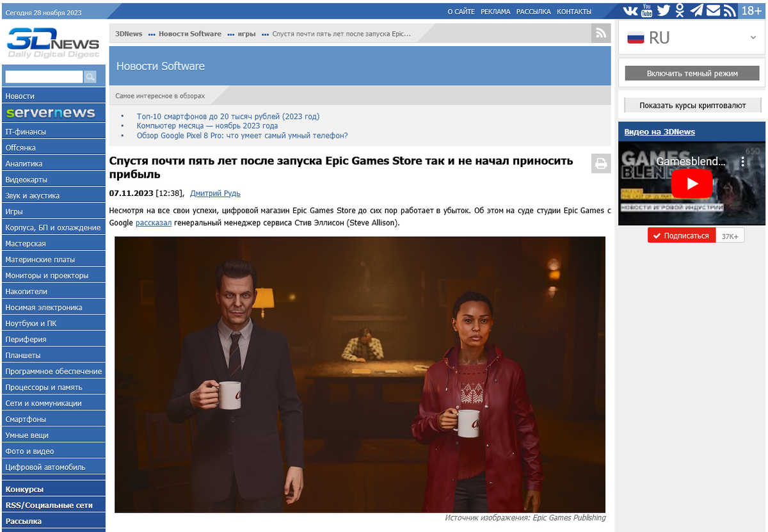Select Планшеты in sidebar
This screenshot has height=532, width=768.
53,355
